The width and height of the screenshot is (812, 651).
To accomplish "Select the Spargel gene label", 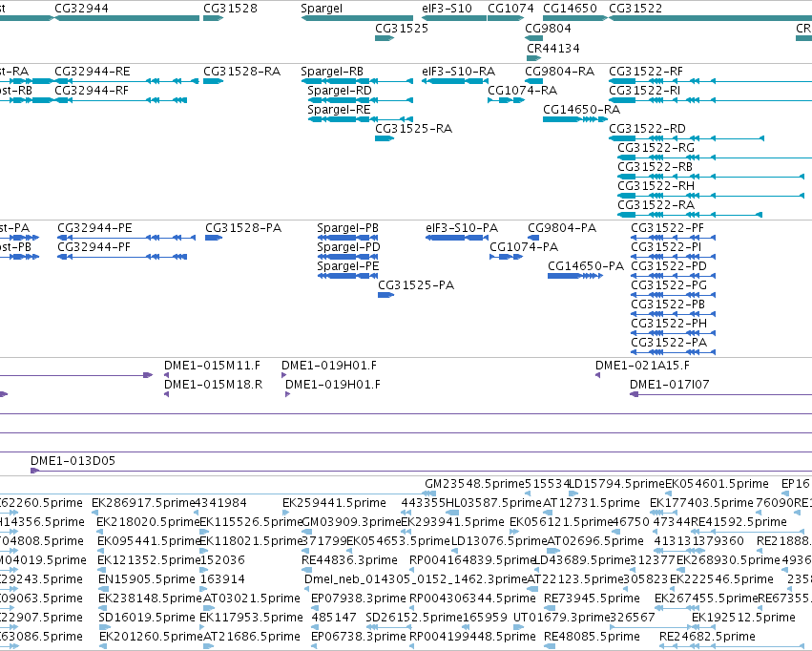I will coord(322,9).
